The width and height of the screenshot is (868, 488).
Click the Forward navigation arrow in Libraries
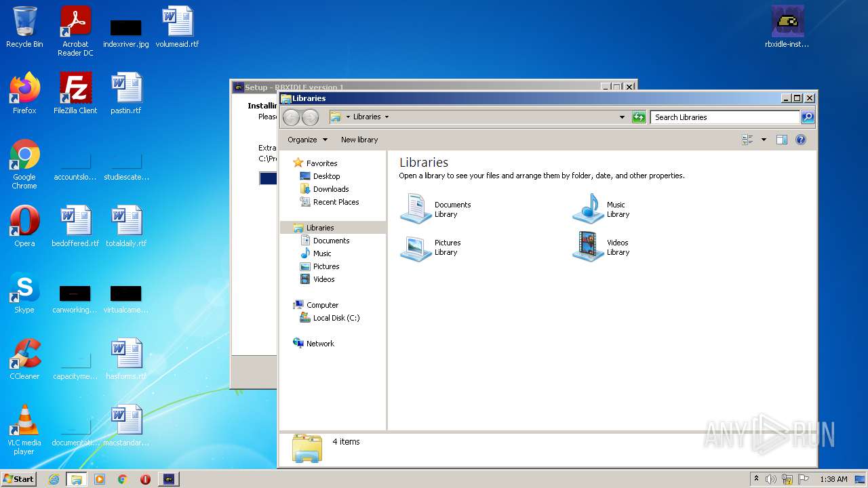[310, 117]
